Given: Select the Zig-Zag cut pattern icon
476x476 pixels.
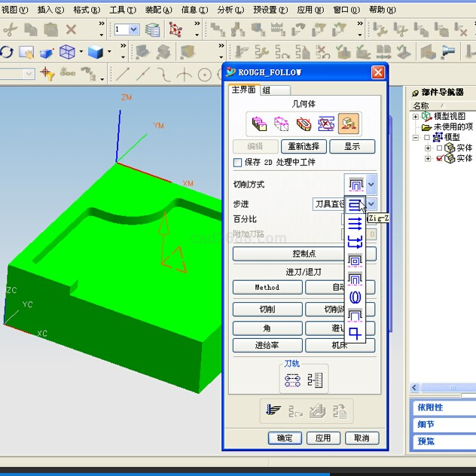Looking at the screenshot, I should 355,204.
